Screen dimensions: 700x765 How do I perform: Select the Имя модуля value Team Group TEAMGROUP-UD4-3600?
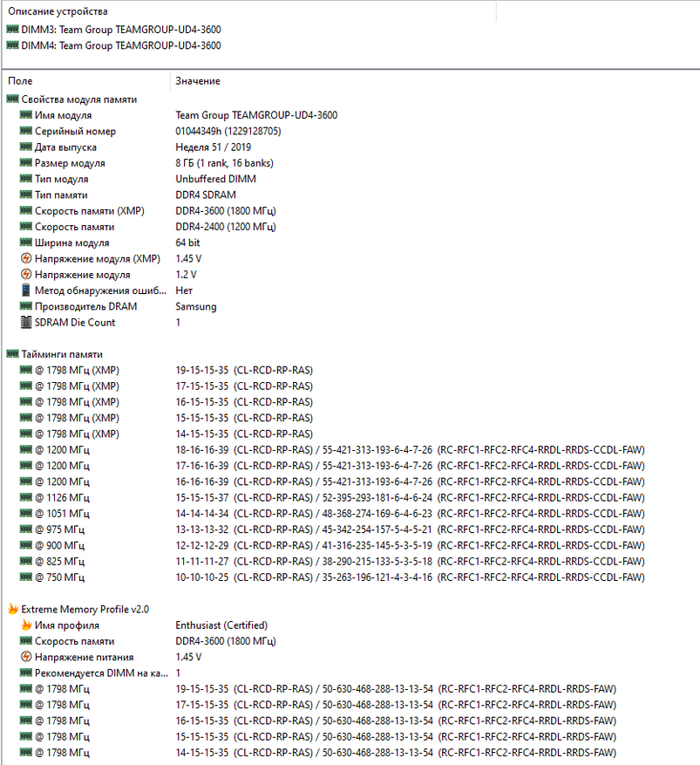click(256, 115)
